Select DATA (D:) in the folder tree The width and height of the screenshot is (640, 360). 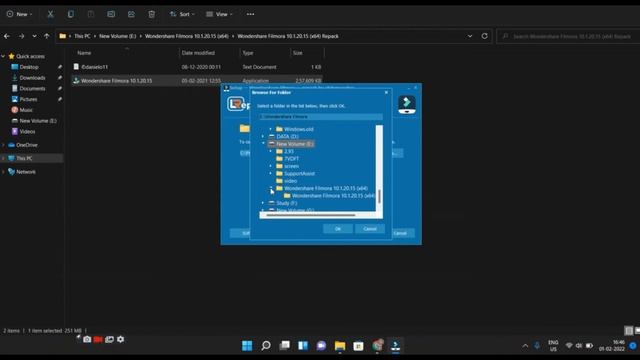287,137
